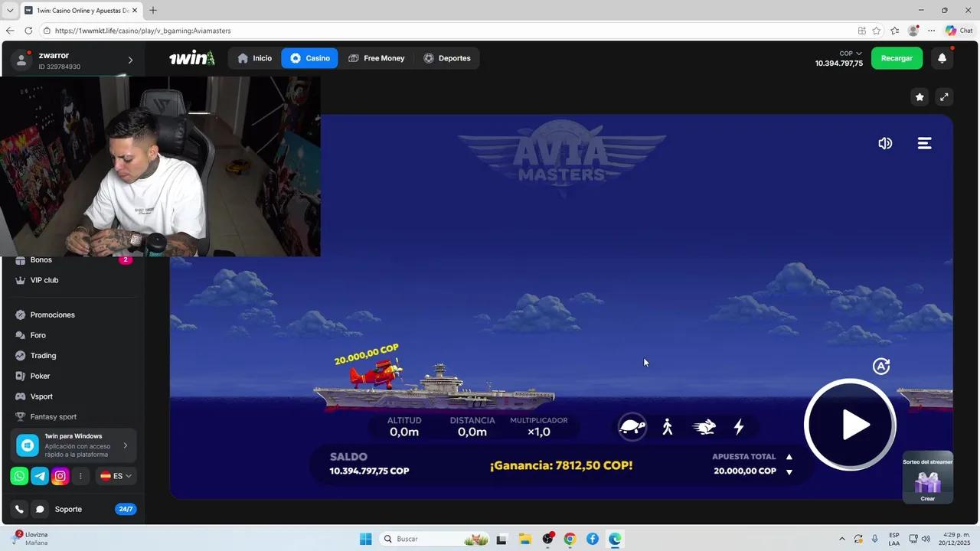980x551 pixels.
Task: Toggle autoplay button above play
Action: click(881, 367)
